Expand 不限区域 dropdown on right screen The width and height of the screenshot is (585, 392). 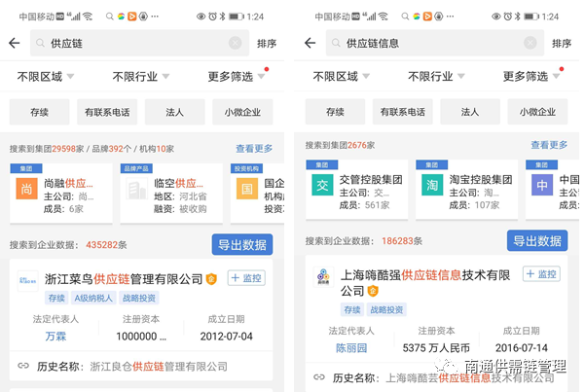342,77
